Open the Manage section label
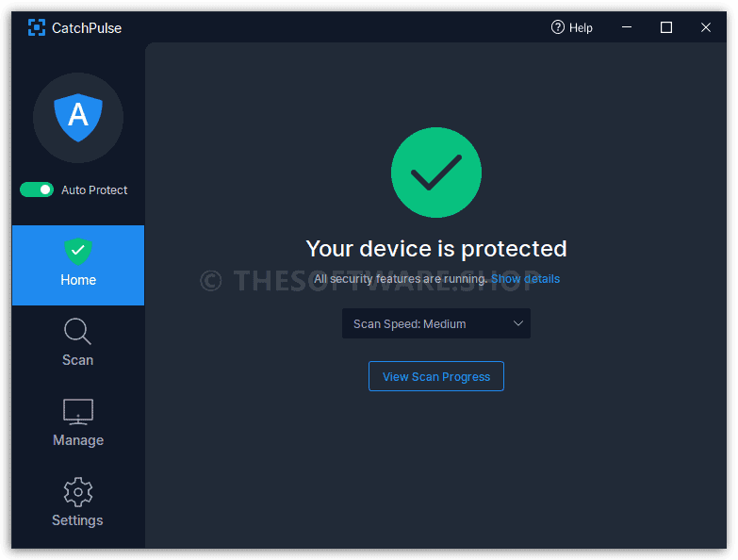This screenshot has height=560, width=738. pos(78,440)
